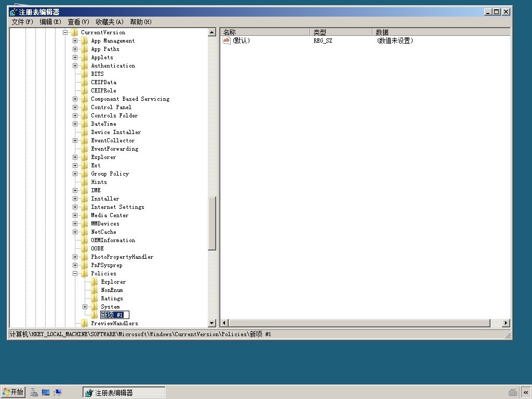
Task: Open the 查看(V) menu
Action: 78,22
